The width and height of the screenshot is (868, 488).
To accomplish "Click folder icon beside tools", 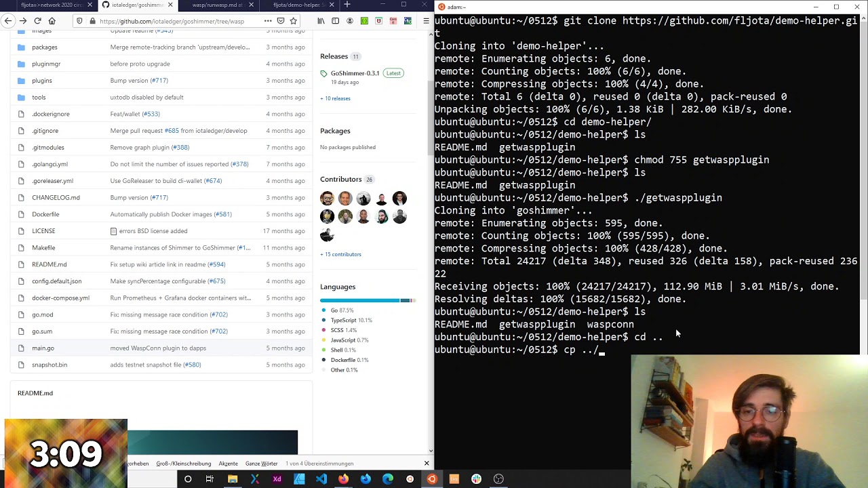I will click(21, 97).
